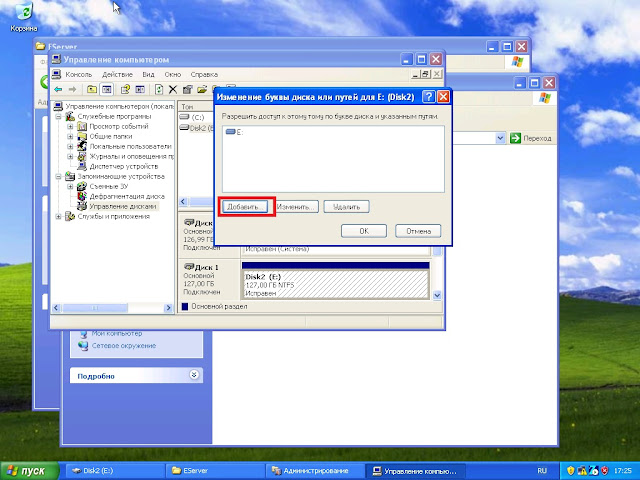Image resolution: width=640 pixels, height=480 pixels.
Task: Click the RU language indicator
Action: click(x=542, y=471)
